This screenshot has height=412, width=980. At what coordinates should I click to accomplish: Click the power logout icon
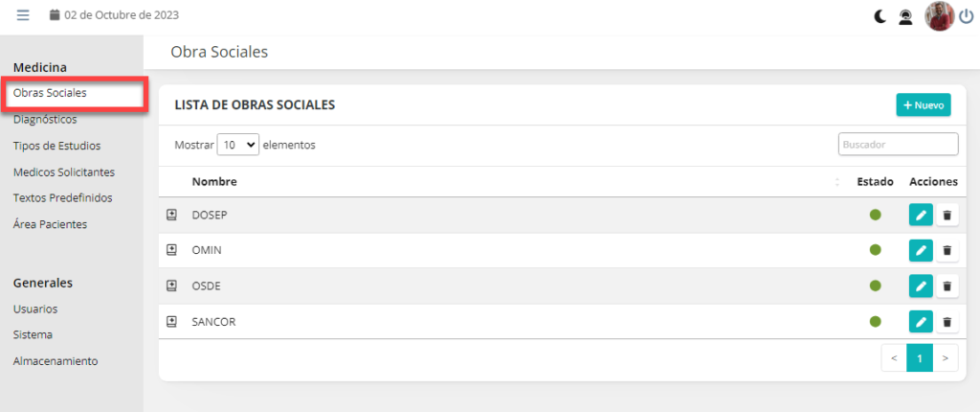tap(967, 16)
